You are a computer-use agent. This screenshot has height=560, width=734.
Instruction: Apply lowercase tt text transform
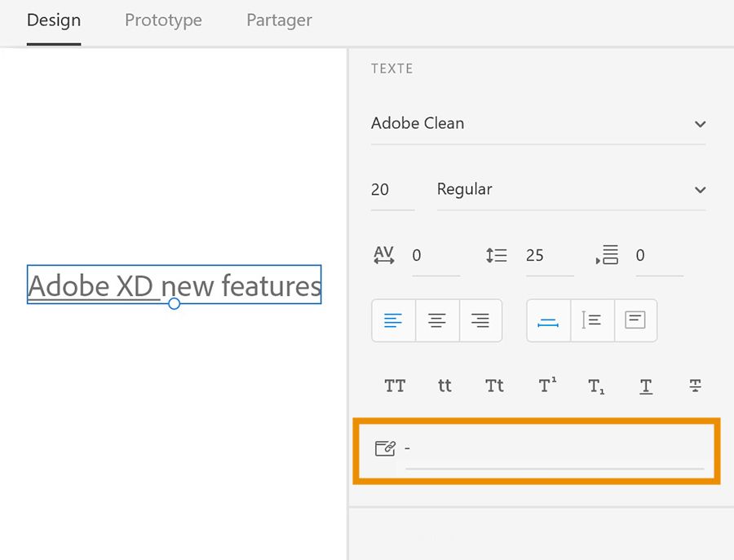coord(444,386)
